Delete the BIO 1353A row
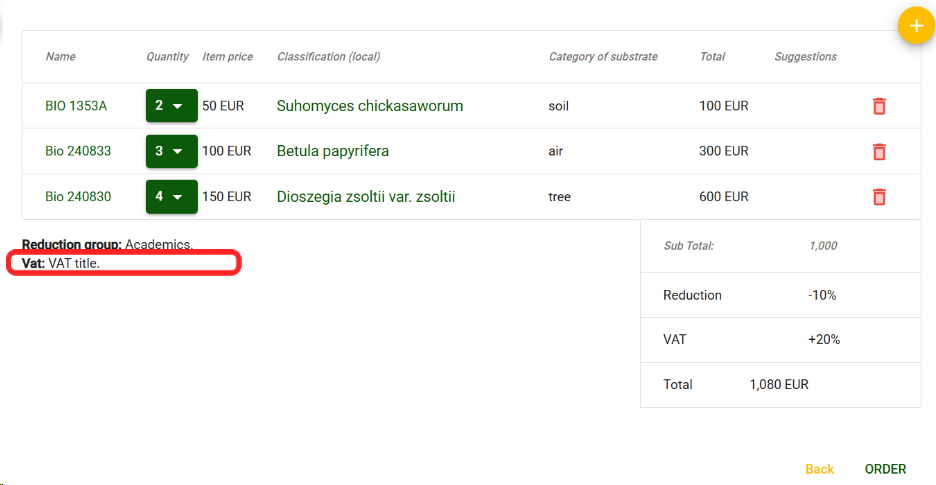Screen dimensions: 936x485 click(879, 106)
